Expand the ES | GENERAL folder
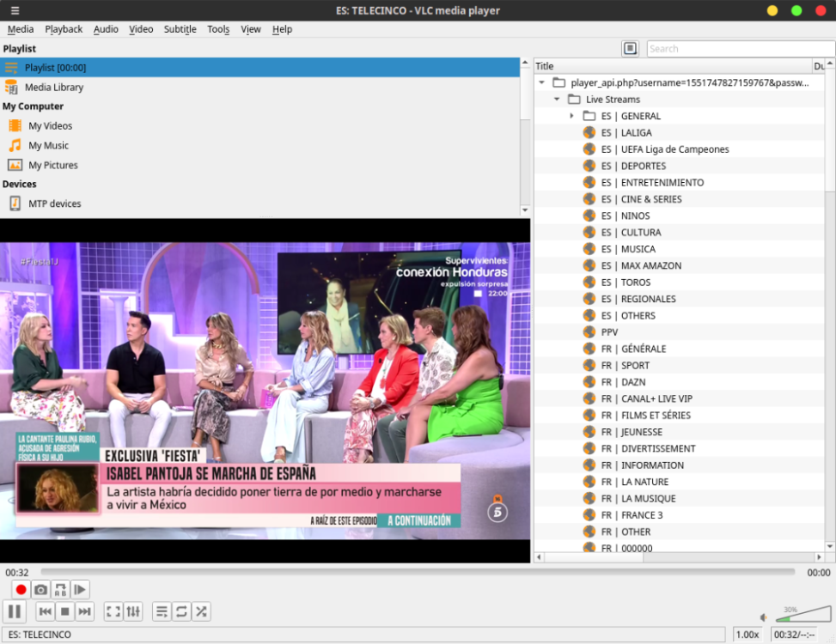The width and height of the screenshot is (836, 644). click(x=571, y=116)
